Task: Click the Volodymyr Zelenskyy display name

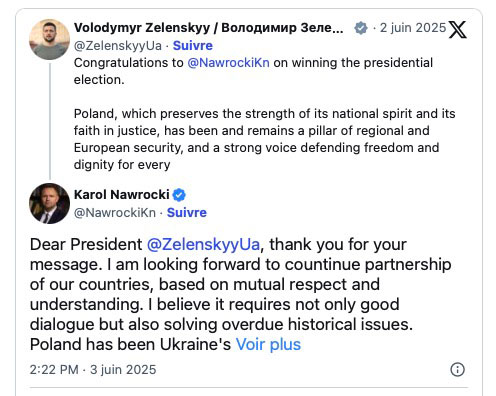Action: pyautogui.click(x=209, y=28)
